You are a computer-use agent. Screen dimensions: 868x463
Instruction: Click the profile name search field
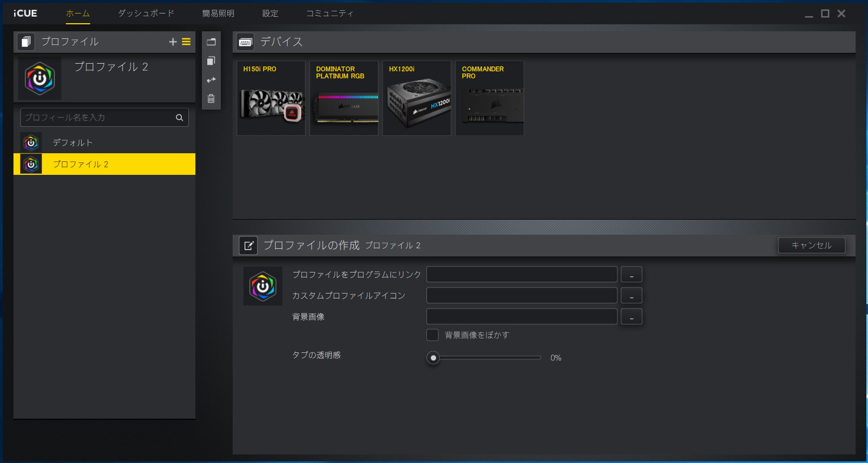(x=104, y=118)
